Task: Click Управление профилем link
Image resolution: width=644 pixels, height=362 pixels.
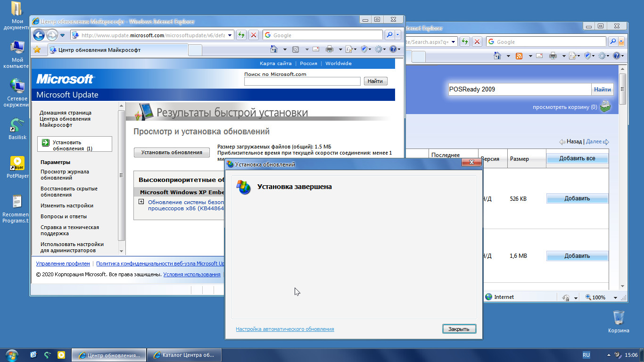Action: tap(63, 263)
